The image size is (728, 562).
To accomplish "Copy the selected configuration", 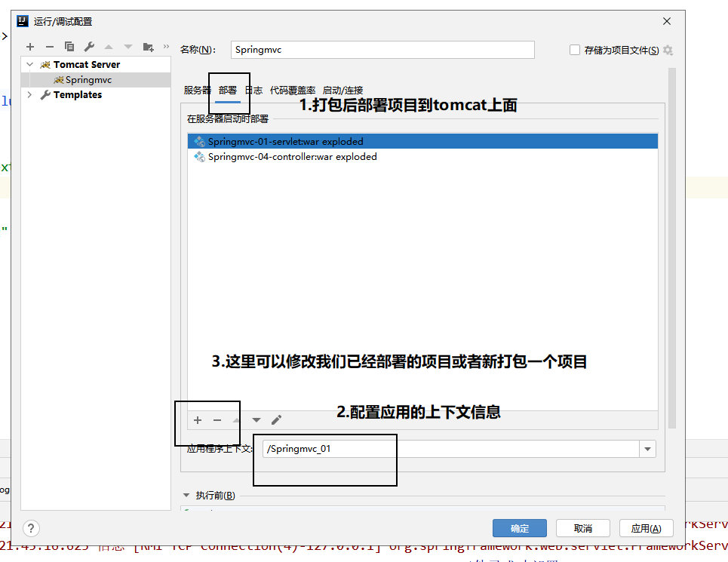I will 69,47.
